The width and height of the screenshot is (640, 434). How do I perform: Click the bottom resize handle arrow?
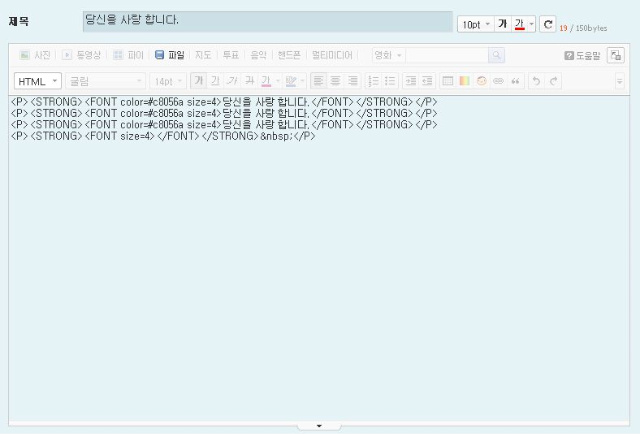point(319,426)
